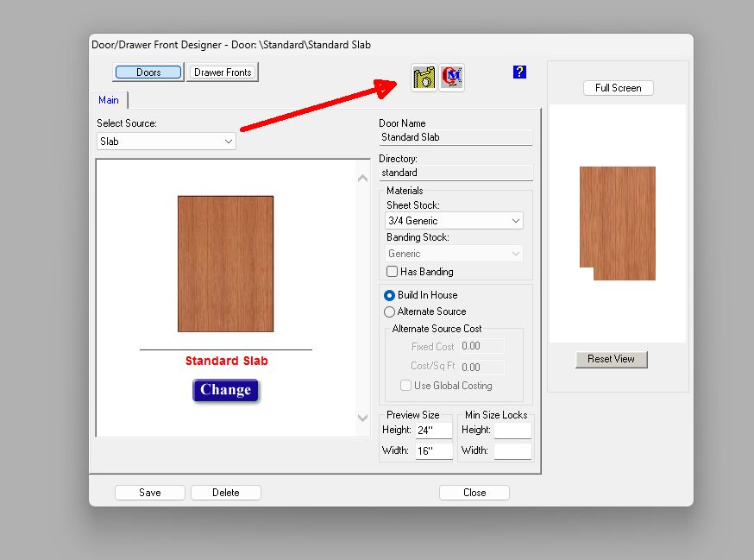Viewport: 754px width, 560px height.
Task: Click the Preview Size Height field
Action: (x=433, y=431)
